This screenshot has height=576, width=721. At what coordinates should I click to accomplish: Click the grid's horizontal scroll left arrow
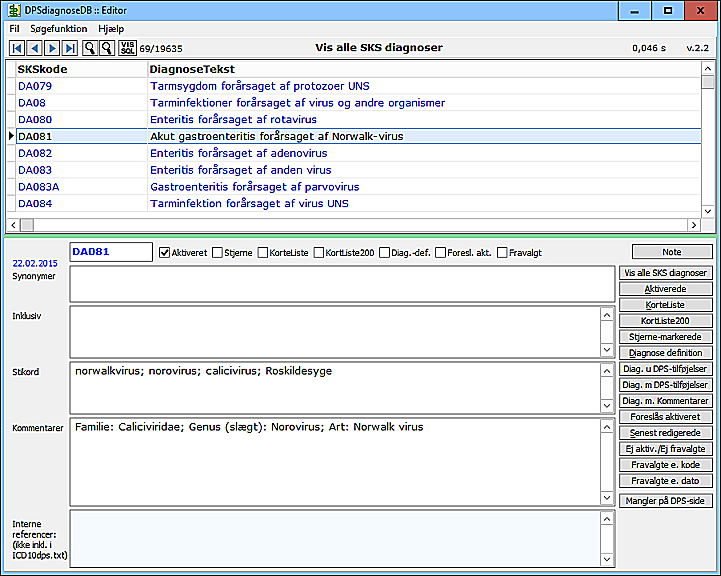click(x=13, y=225)
